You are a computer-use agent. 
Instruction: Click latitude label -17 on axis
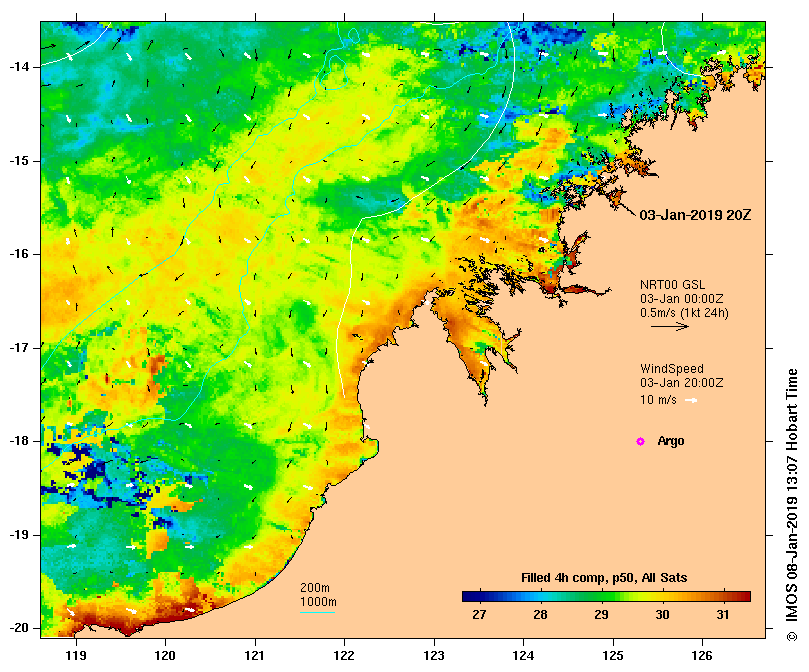[19, 348]
